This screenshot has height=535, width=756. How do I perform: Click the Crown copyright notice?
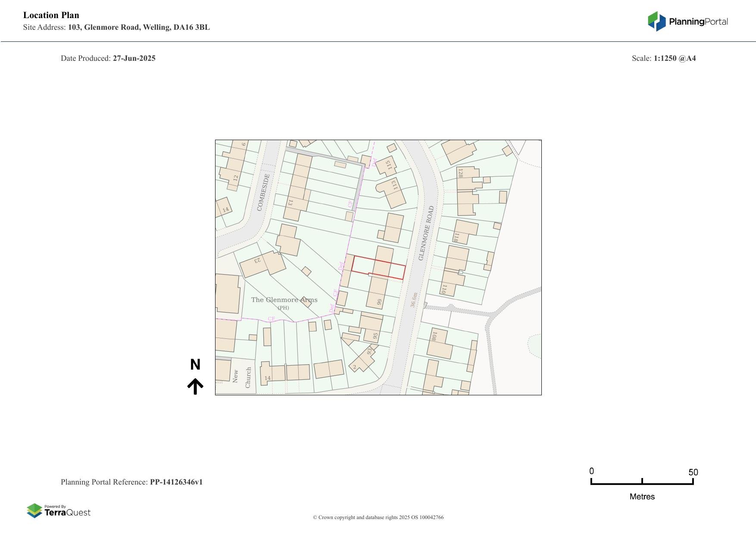378,517
